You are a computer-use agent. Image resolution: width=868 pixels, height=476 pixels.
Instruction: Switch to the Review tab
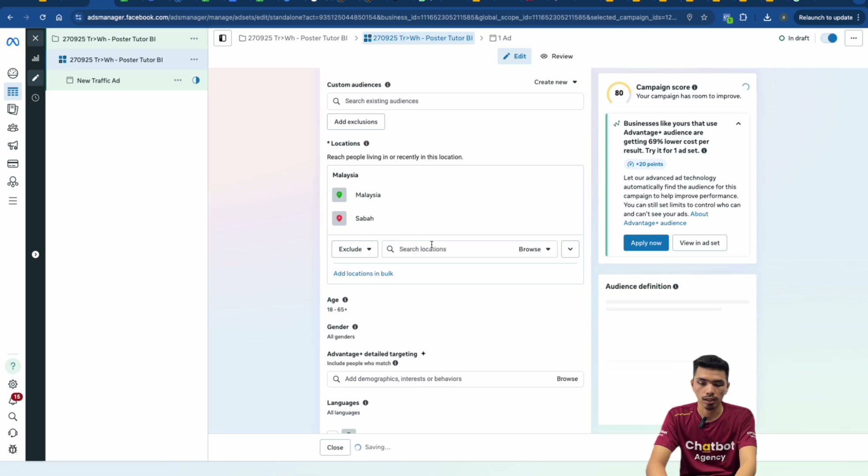(x=557, y=56)
